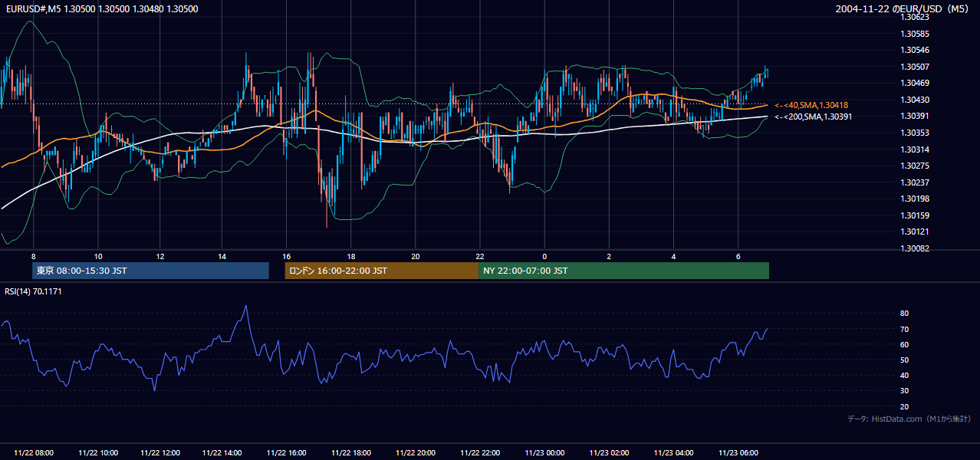The height and width of the screenshot is (460, 980).
Task: Click hour tick 12 under price chart
Action: coord(159,256)
